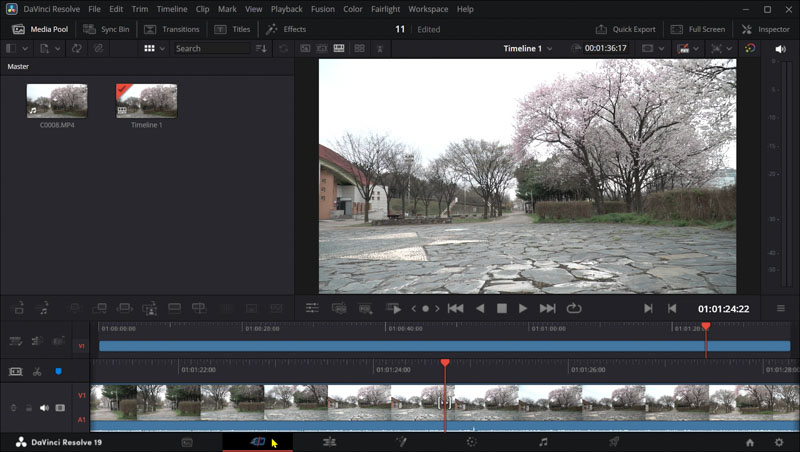
Task: Open the Trim menu
Action: point(140,9)
